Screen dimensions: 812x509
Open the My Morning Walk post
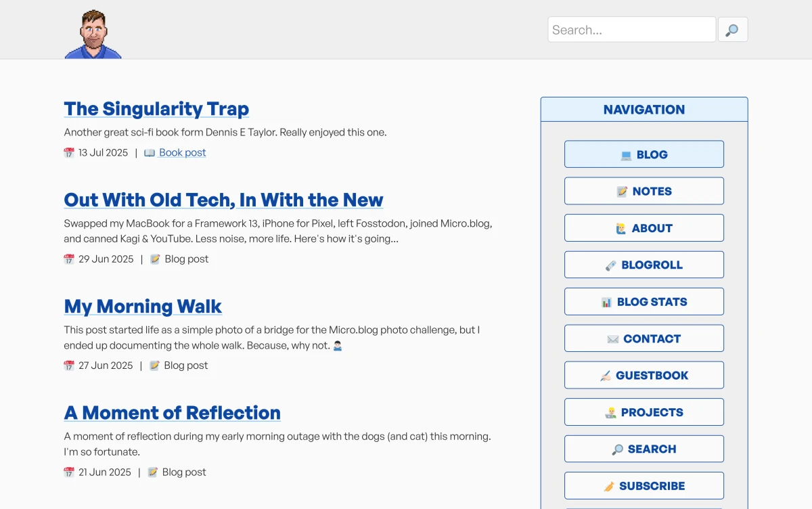pos(143,307)
